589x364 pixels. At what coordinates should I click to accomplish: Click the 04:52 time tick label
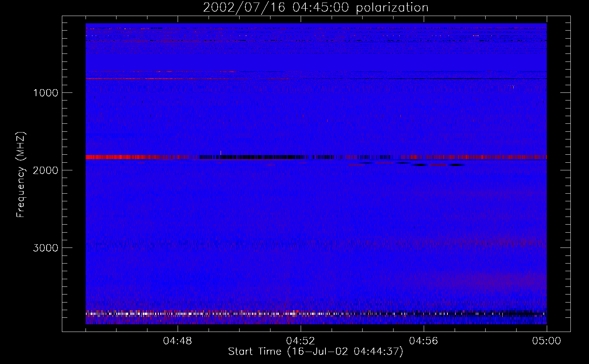[301, 341]
